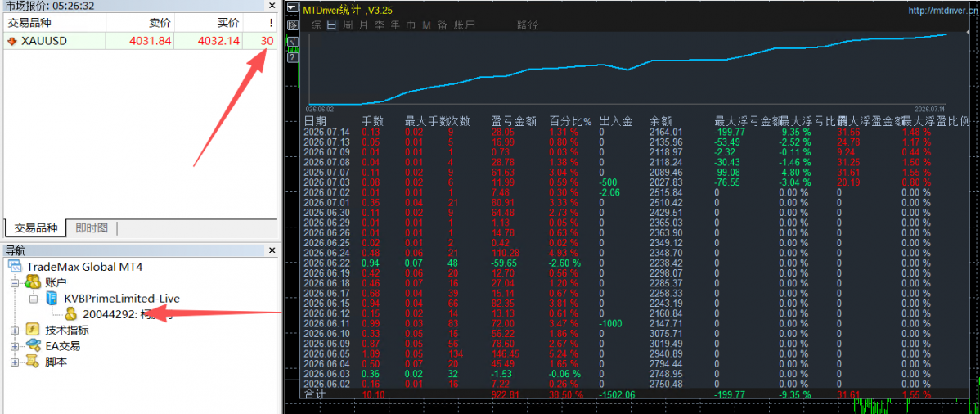Click the -1502.06 total withdrawal cell
Viewport: 980px width, 414px height.
coord(617,394)
